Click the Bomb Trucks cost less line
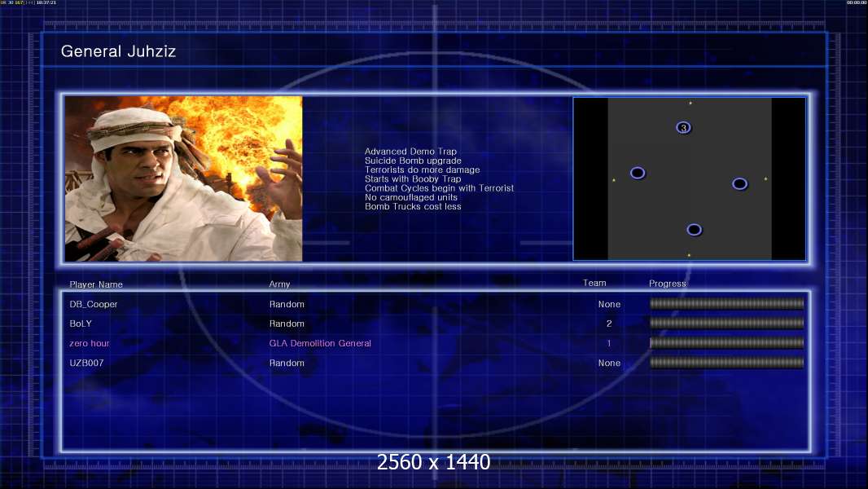The image size is (868, 489). 413,206
